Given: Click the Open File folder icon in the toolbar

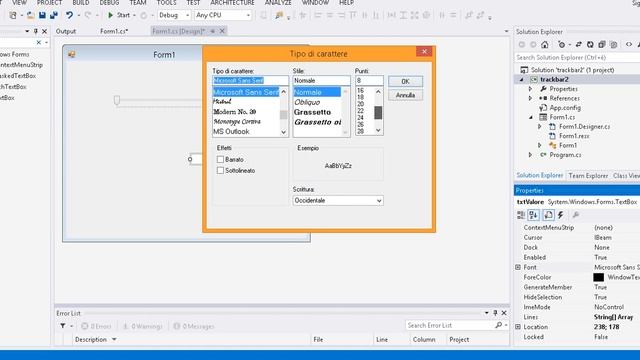Looking at the screenshot, I should point(30,15).
